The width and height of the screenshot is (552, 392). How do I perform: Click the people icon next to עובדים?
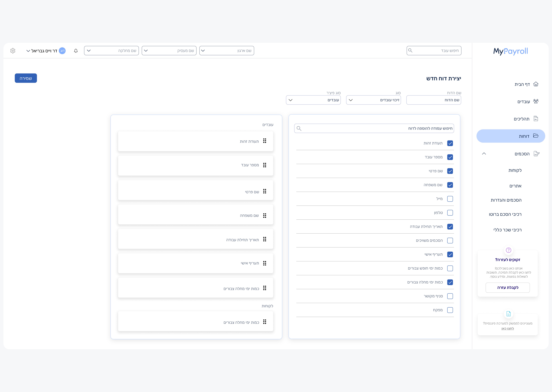536,101
